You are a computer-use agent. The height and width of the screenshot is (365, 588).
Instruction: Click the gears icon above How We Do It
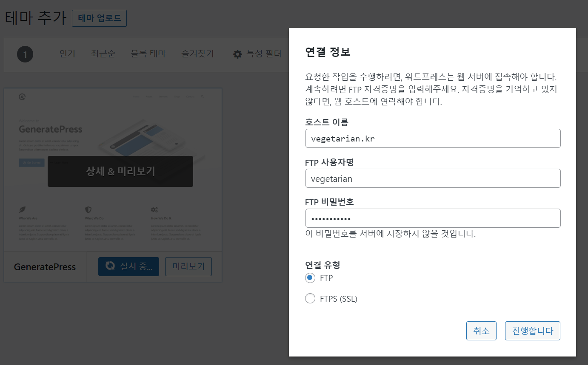coord(154,209)
